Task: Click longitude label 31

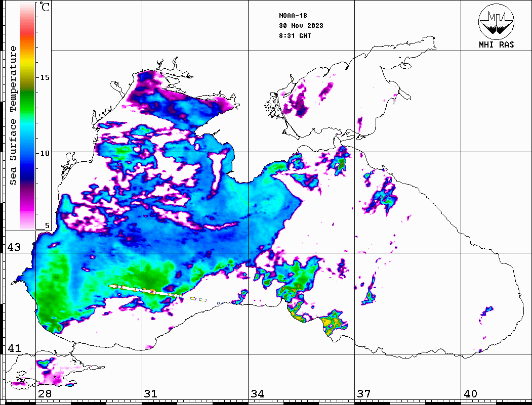Action: (x=151, y=393)
